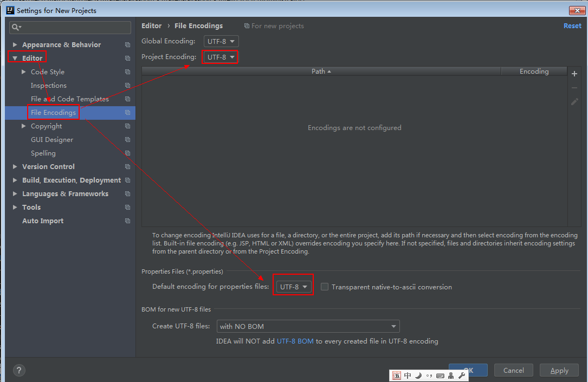Sort by the Path column header

coord(321,71)
